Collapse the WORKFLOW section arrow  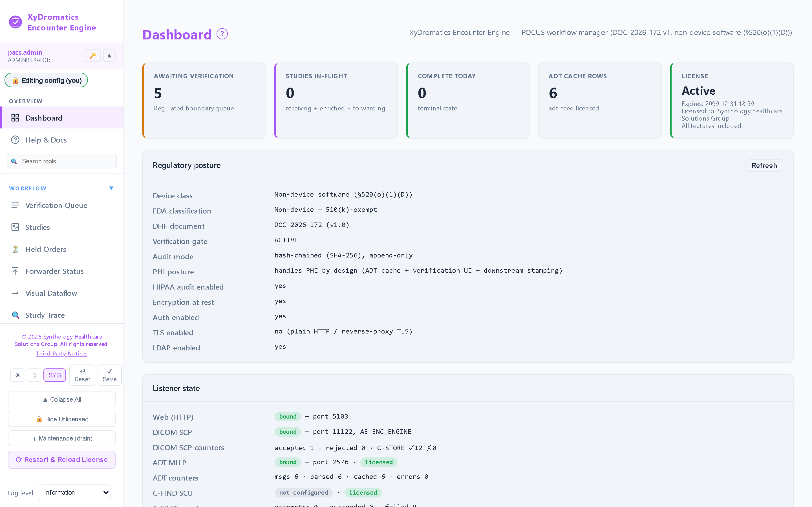click(x=111, y=188)
